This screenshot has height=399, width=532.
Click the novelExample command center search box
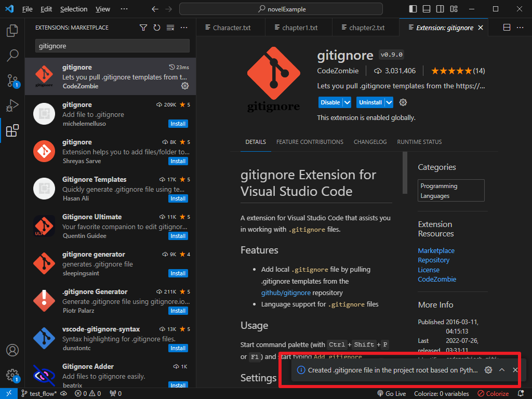(x=281, y=9)
